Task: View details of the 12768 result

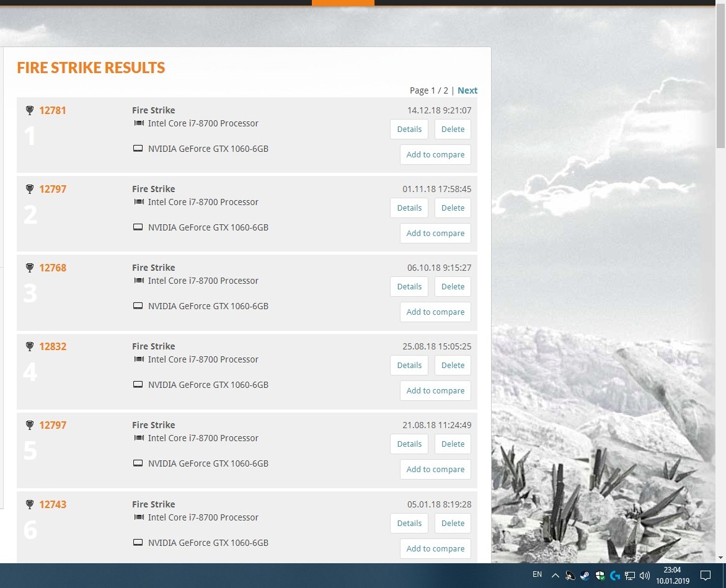Action: tap(409, 286)
